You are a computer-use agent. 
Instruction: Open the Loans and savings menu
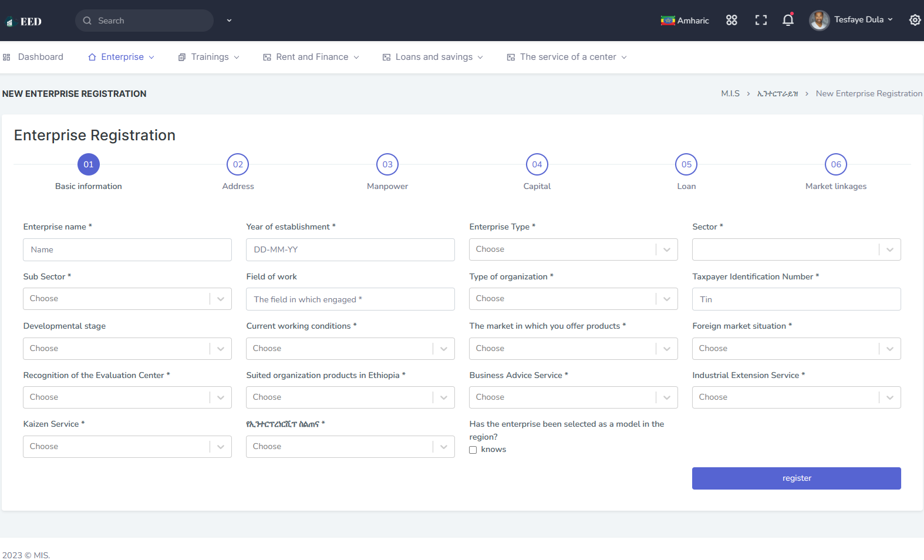pyautogui.click(x=433, y=57)
